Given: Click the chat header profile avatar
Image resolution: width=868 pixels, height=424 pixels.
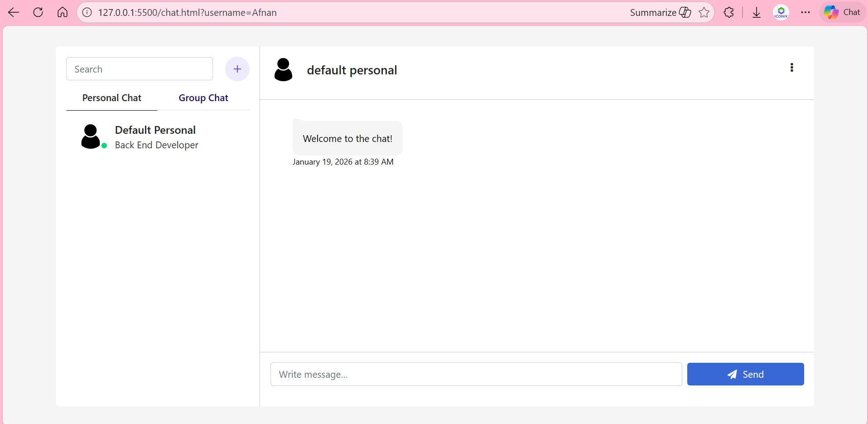Looking at the screenshot, I should click(x=284, y=70).
